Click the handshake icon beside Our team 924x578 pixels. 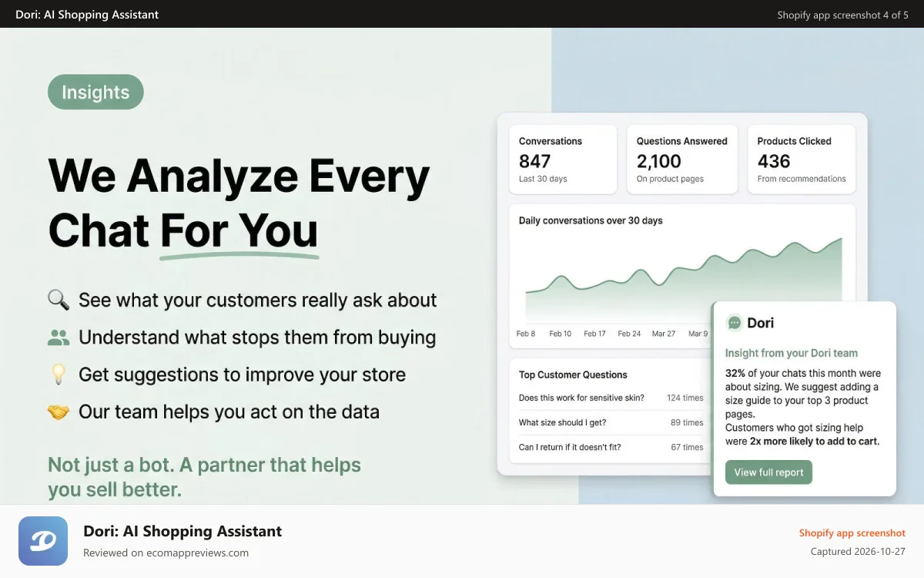point(59,412)
